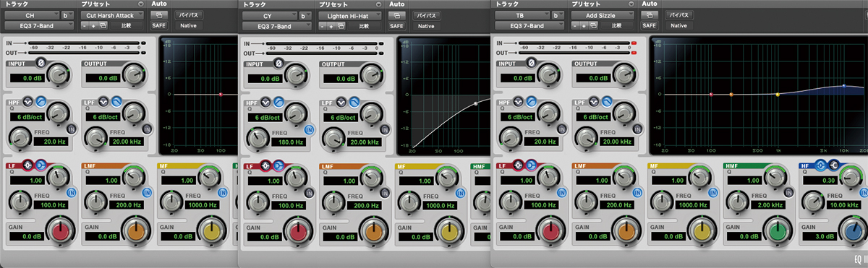Click previous preset minus button in CH window

(85, 26)
